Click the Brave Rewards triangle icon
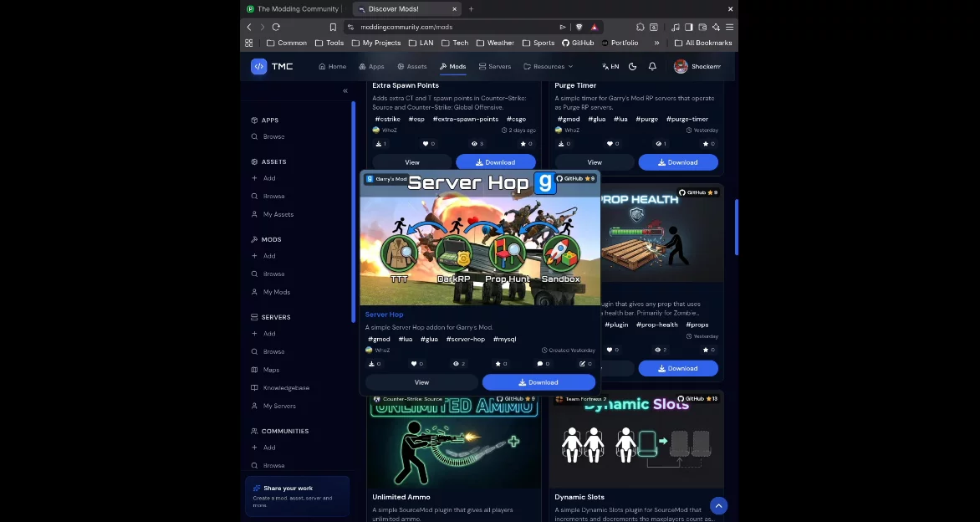Image resolution: width=980 pixels, height=522 pixels. [x=594, y=27]
